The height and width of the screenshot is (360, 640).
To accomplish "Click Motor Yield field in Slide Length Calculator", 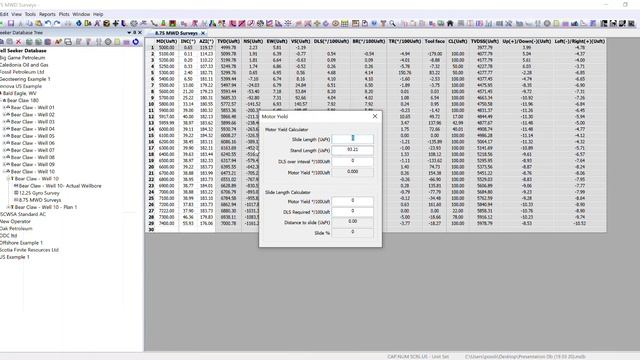I will tap(353, 201).
